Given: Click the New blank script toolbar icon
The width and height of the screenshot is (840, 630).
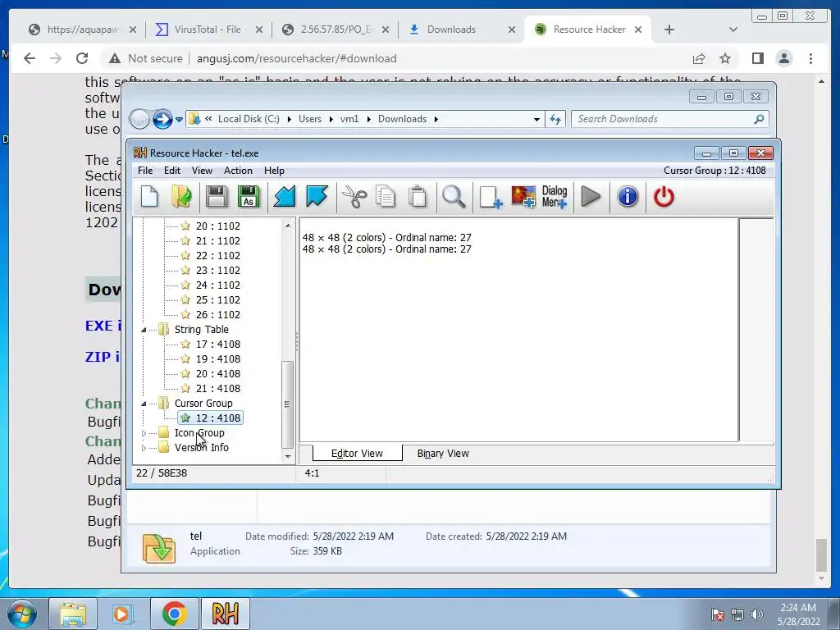Looking at the screenshot, I should [x=149, y=197].
